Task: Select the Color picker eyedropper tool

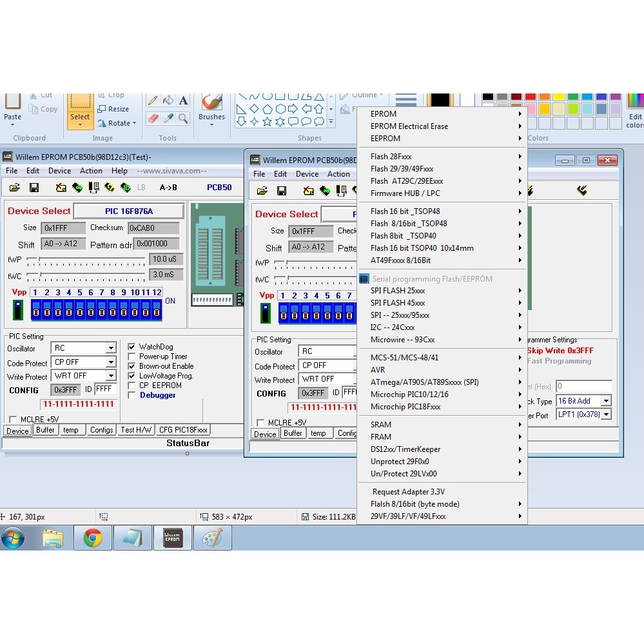Action: pos(168,119)
